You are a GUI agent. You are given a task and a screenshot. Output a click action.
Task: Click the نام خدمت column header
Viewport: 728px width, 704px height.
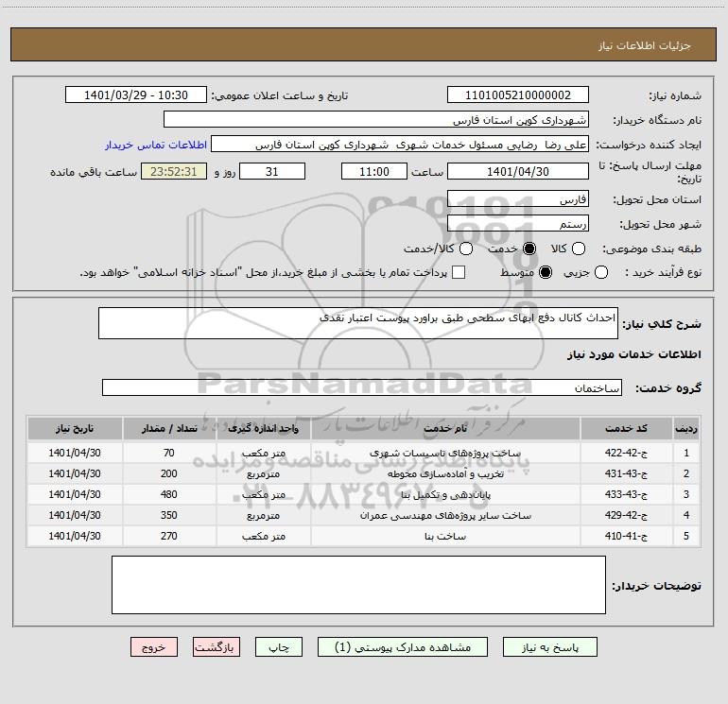click(445, 428)
